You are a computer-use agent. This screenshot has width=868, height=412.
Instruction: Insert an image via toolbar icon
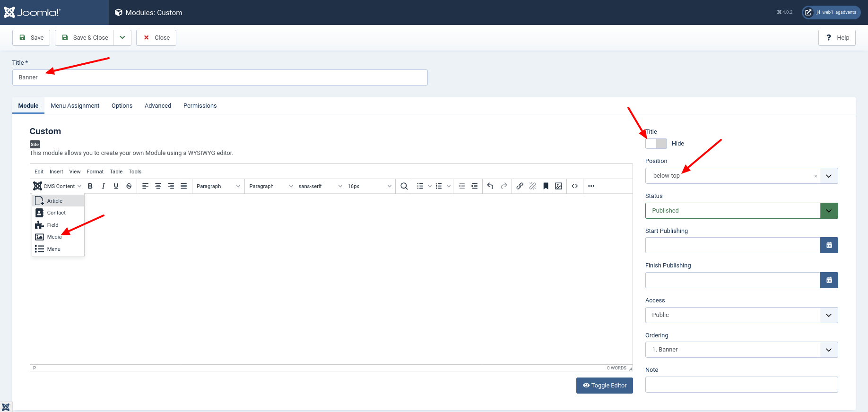pyautogui.click(x=559, y=186)
